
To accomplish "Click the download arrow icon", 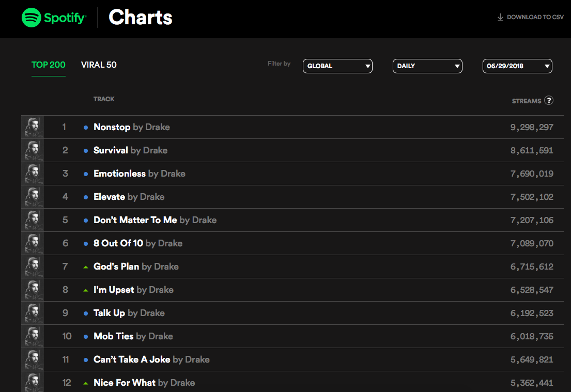I will tap(500, 18).
